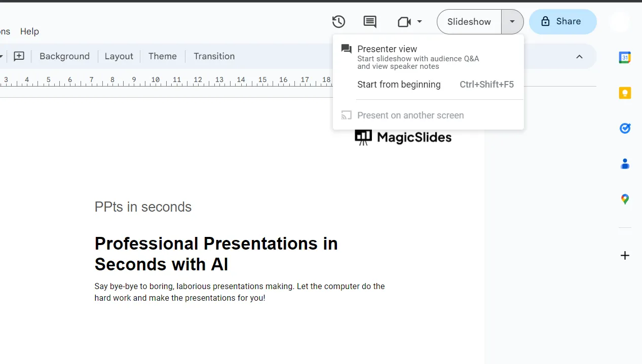
Task: Select Presenter view from the menu
Action: coord(387,49)
